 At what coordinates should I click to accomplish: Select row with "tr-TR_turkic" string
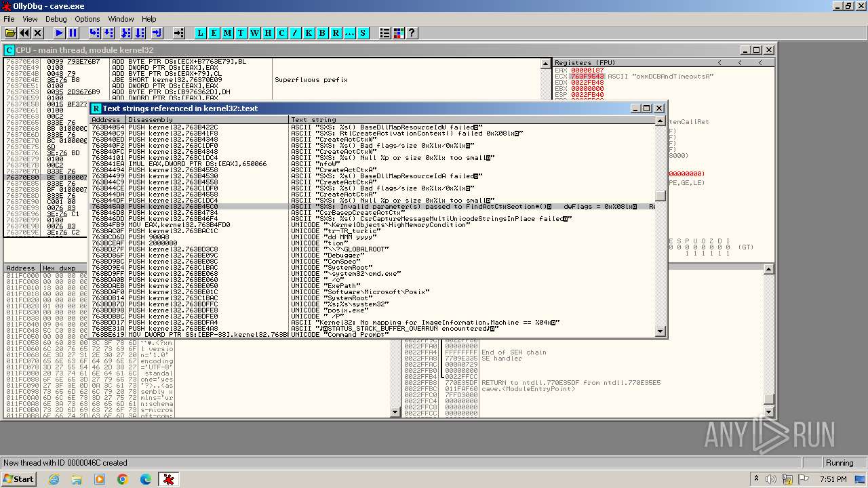(373, 231)
